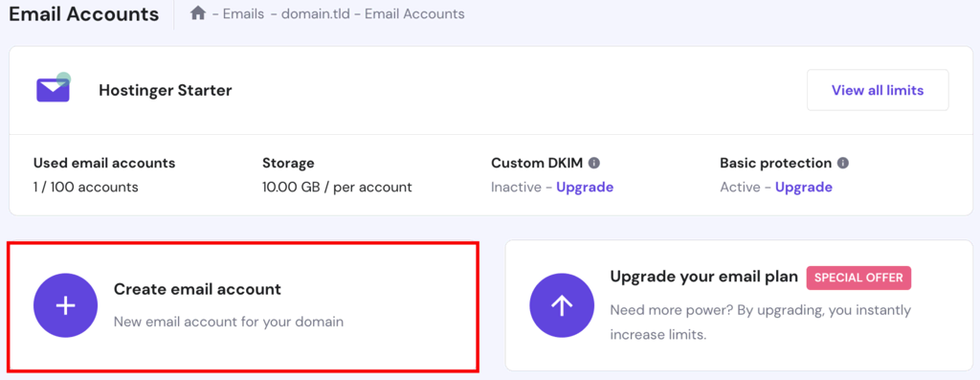Screen dimensions: 980x380
Task: Click the Hostinger Starter envelope icon
Action: point(54,88)
